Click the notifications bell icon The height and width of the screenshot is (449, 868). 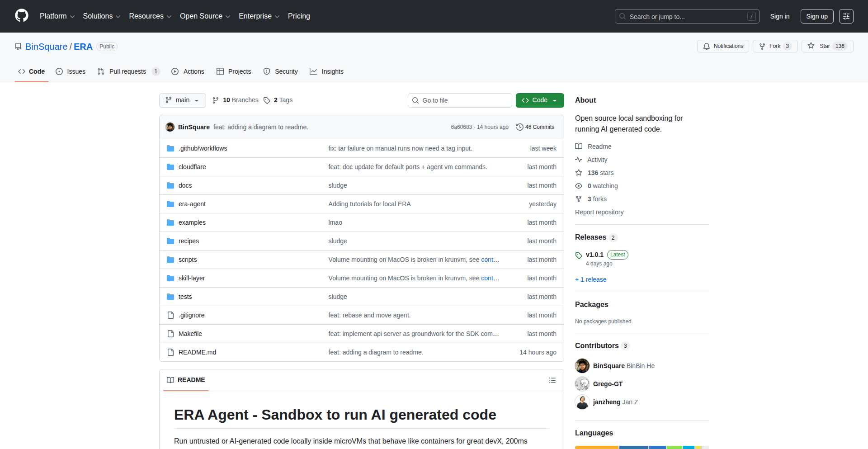click(x=706, y=46)
